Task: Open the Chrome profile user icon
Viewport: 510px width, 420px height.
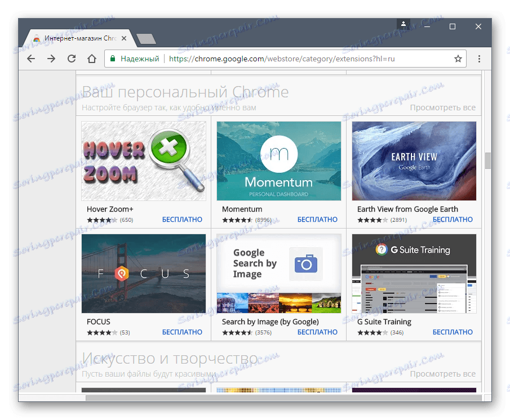Action: pyautogui.click(x=403, y=24)
